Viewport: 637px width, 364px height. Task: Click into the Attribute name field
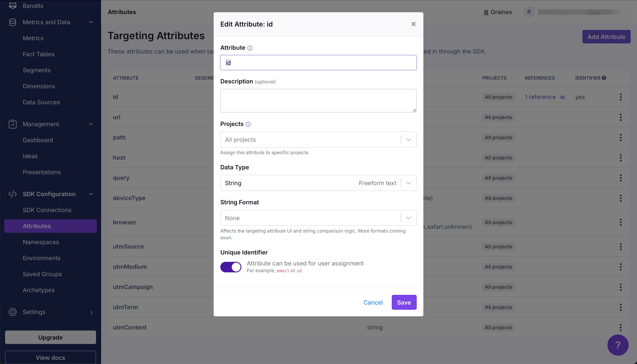[x=318, y=63]
